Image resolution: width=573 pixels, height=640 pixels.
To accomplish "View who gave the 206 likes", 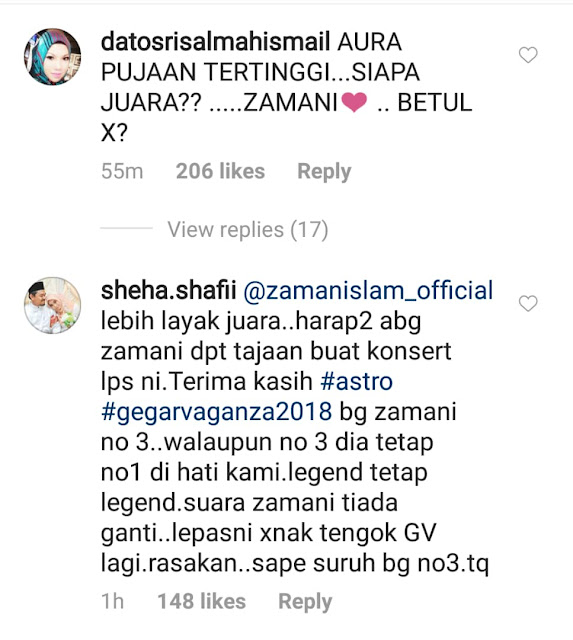I will pos(220,171).
